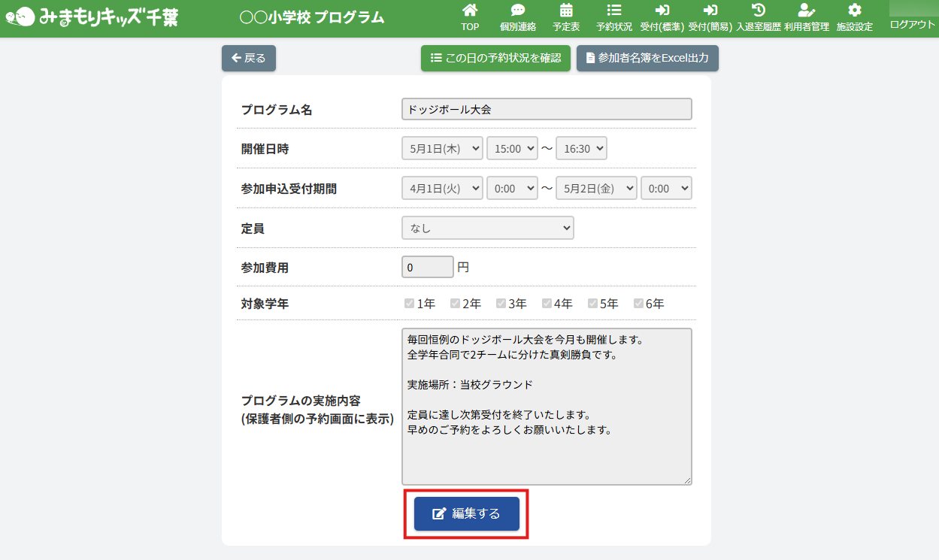Open 受付(標準) sign-in icon
The width and height of the screenshot is (939, 560).
click(x=662, y=11)
